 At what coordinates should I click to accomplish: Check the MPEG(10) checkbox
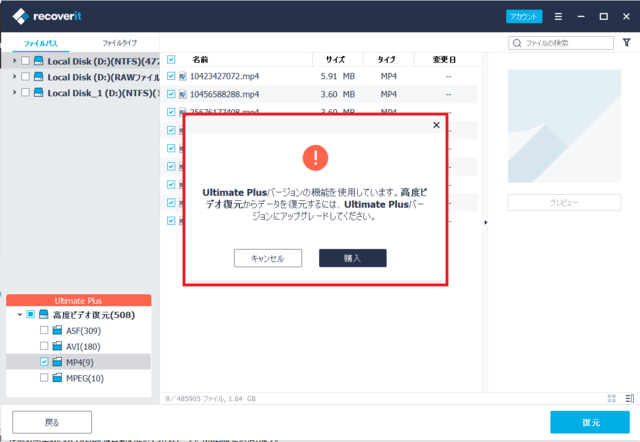(x=44, y=378)
